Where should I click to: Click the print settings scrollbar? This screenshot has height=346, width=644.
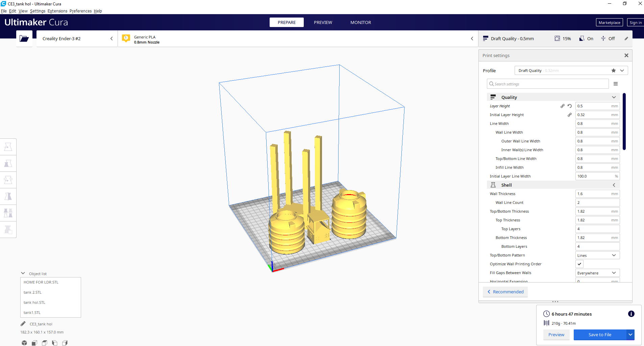tap(624, 122)
